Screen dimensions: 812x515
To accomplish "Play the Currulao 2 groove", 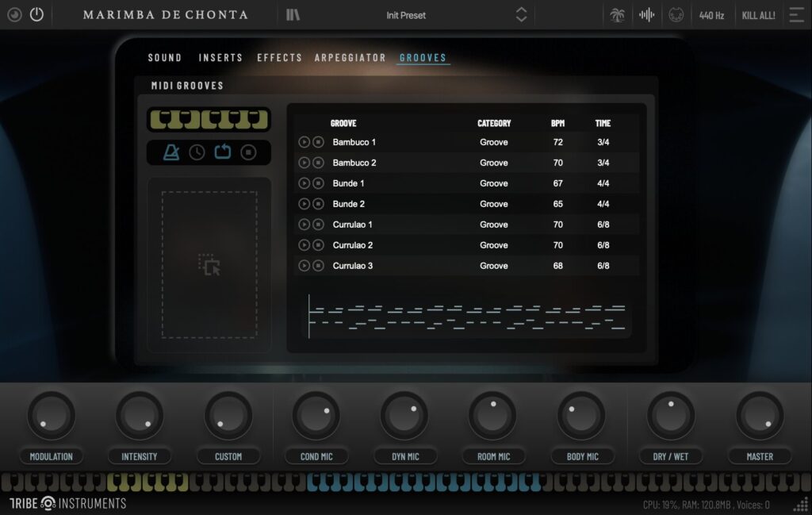I will [x=304, y=245].
